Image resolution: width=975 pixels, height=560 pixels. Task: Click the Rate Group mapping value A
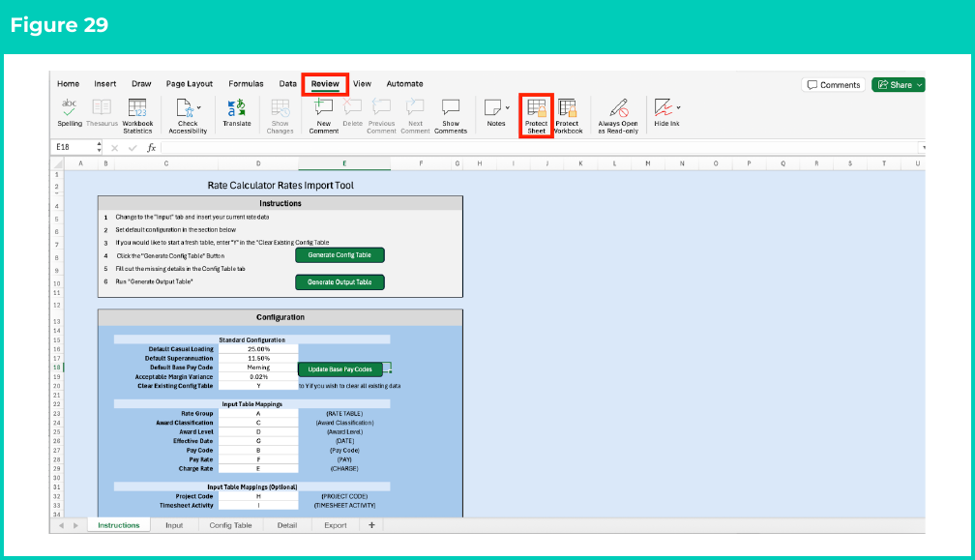click(258, 413)
